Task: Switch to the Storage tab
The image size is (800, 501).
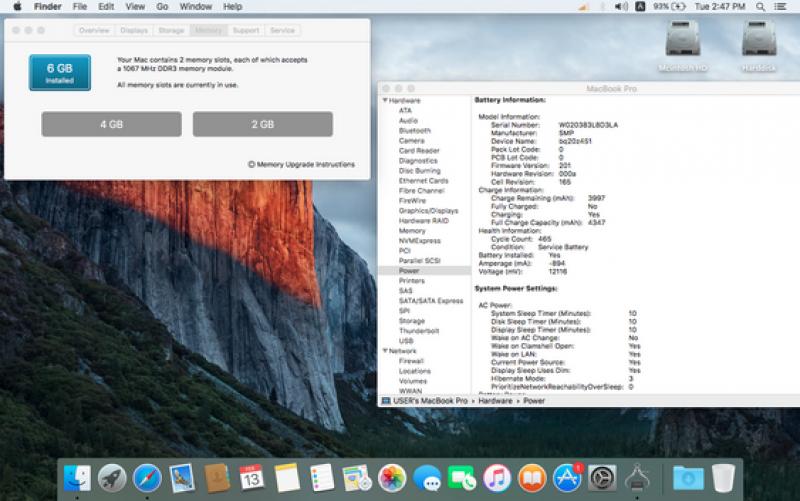Action: point(171,31)
